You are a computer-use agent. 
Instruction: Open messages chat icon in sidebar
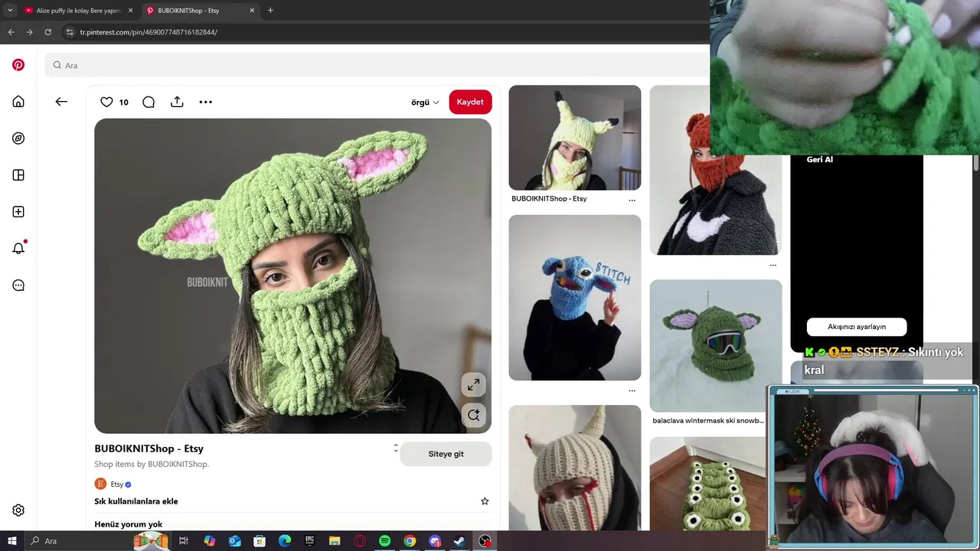tap(18, 285)
